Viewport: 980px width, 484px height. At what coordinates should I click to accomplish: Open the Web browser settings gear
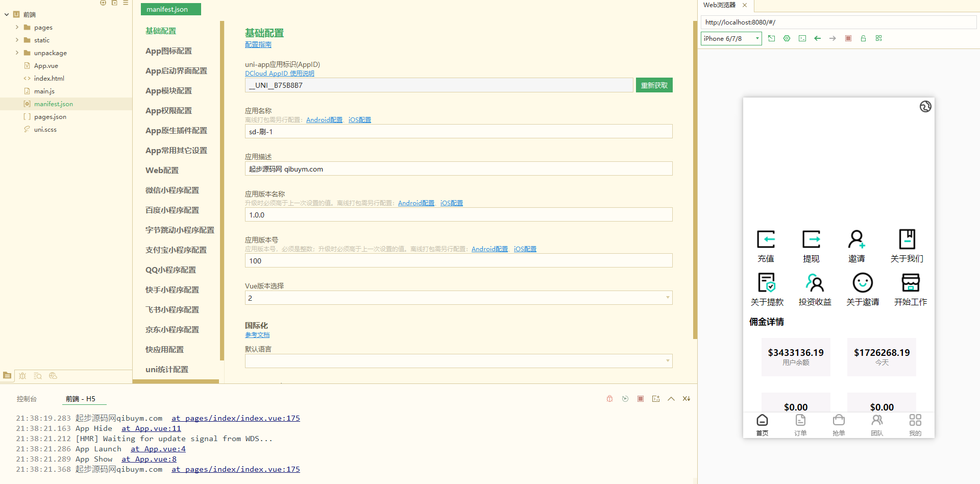click(x=787, y=38)
